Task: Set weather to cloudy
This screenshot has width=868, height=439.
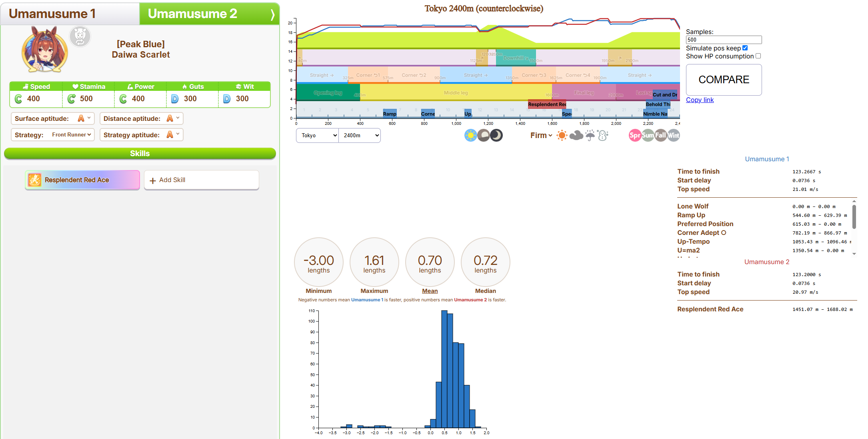Action: click(x=576, y=135)
